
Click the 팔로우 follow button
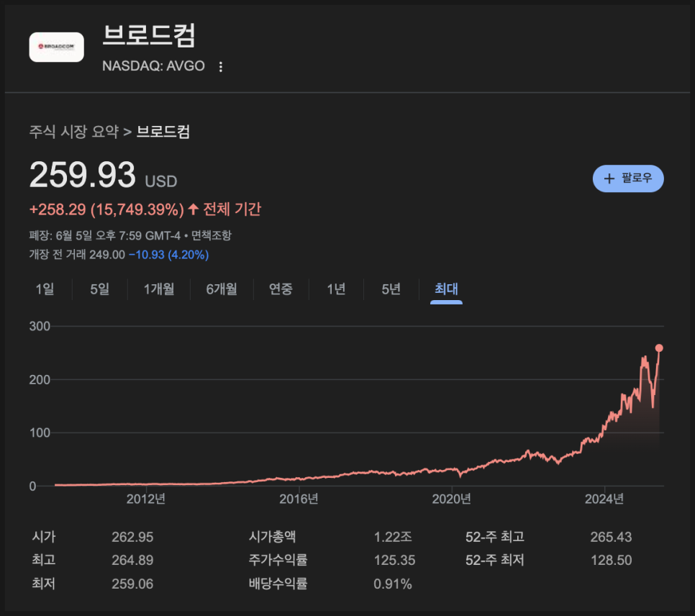click(627, 178)
